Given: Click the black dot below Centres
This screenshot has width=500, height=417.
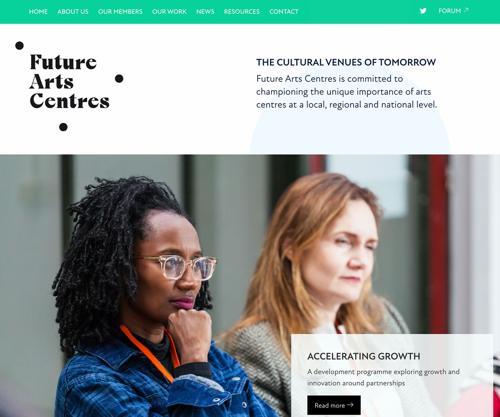Looking at the screenshot, I should (63, 127).
